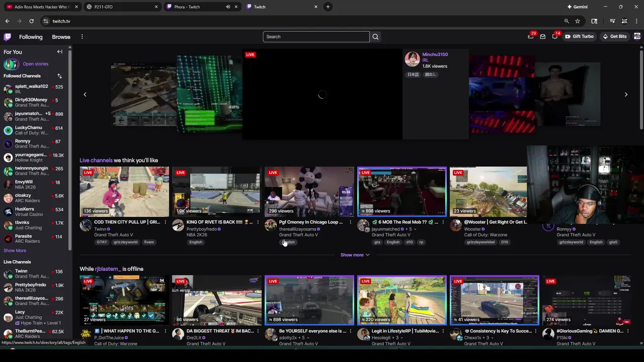
Task: Mute the Phora - Twitch tab audio
Action: pyautogui.click(x=228, y=7)
